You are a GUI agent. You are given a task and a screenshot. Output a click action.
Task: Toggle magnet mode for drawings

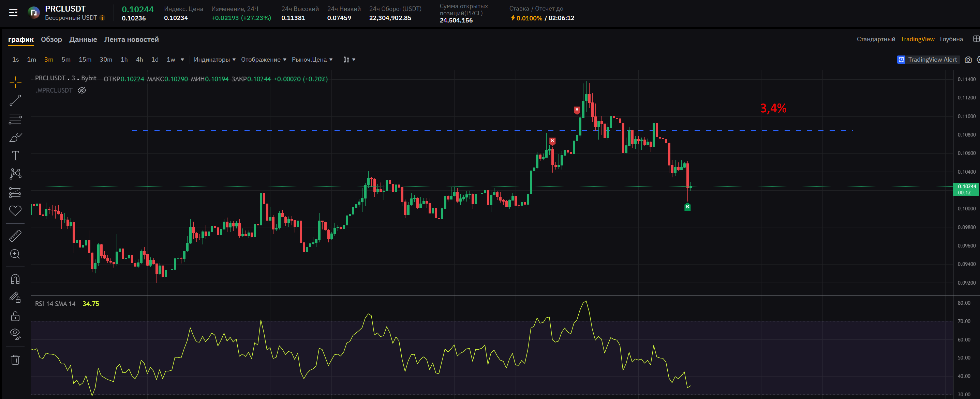click(15, 279)
